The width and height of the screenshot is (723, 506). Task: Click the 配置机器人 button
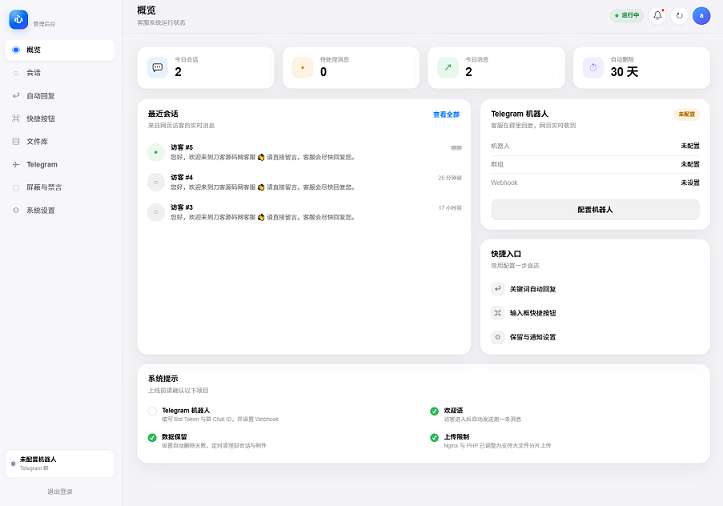click(595, 209)
